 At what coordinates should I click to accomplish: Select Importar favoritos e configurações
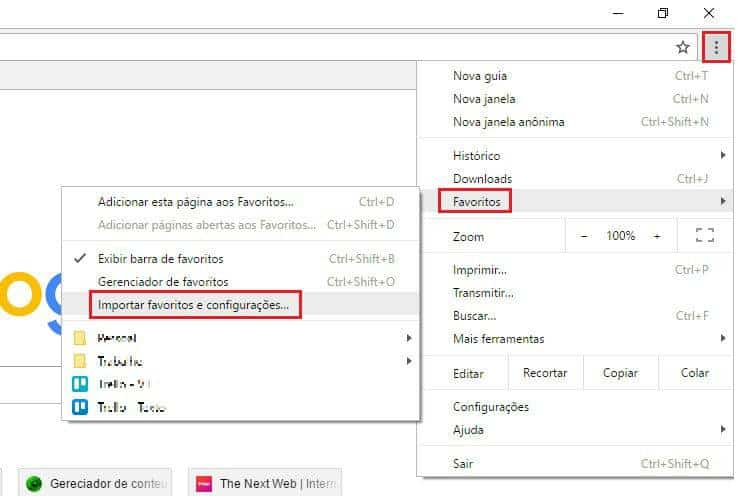(195, 305)
